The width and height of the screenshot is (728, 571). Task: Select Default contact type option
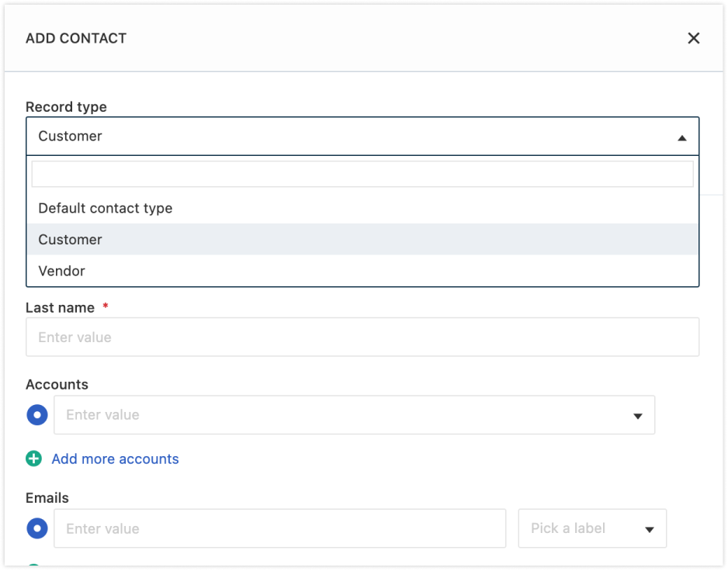coord(106,208)
